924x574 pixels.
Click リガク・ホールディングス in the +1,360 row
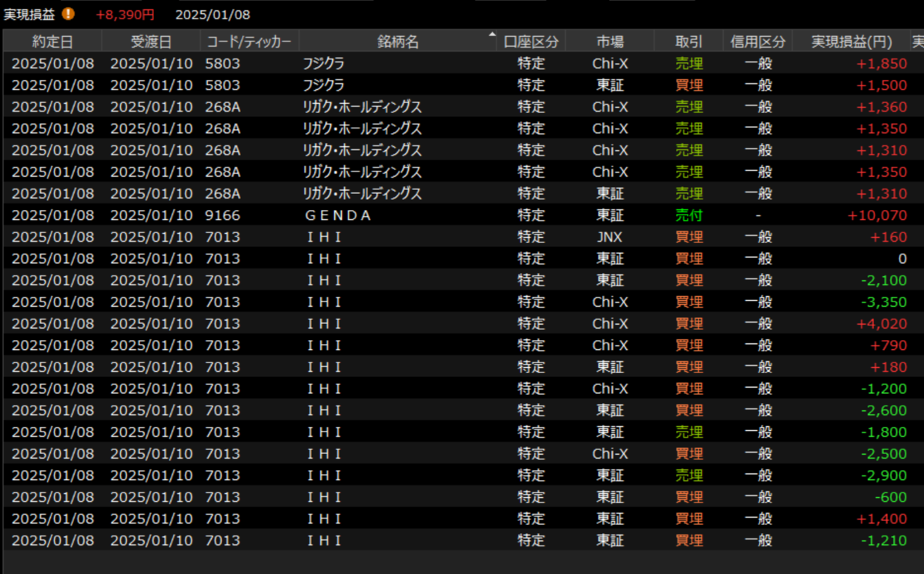tap(363, 106)
